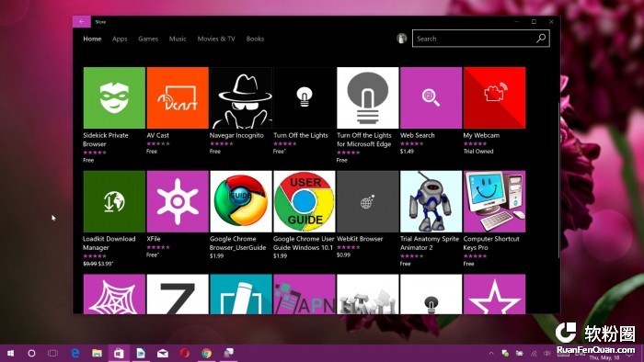Switch to the Music tab
The width and height of the screenshot is (644, 362).
pos(178,39)
